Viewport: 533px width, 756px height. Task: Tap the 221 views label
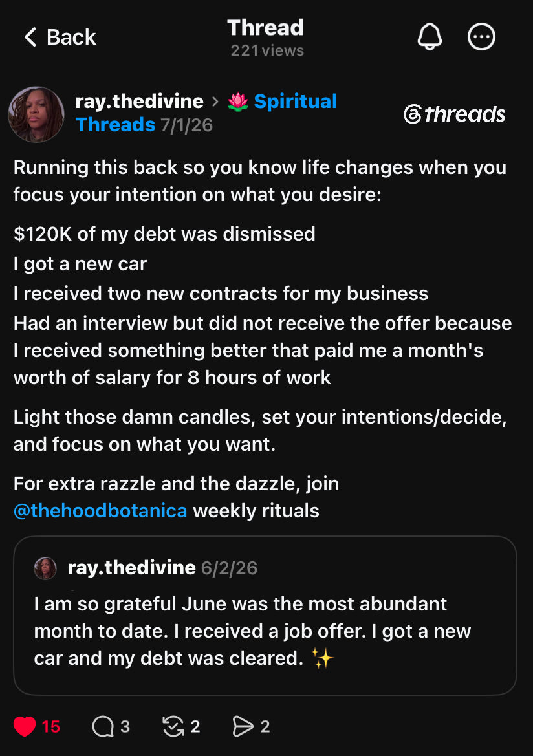(x=267, y=50)
